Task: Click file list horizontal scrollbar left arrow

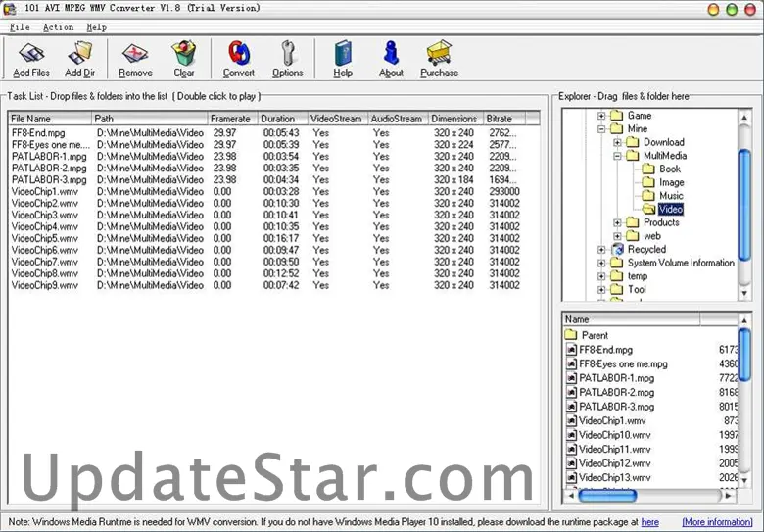Action: pyautogui.click(x=571, y=496)
